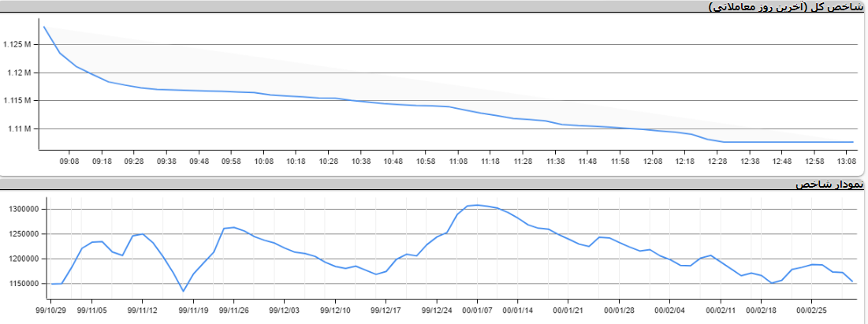This screenshot has width=868, height=324.
Task: Select the 10:08 tick on the time axis
Action: 263,161
